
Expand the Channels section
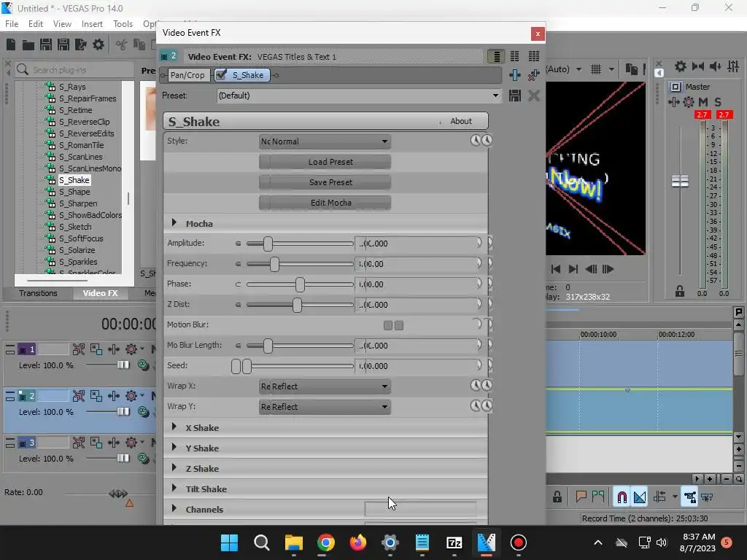(x=174, y=508)
